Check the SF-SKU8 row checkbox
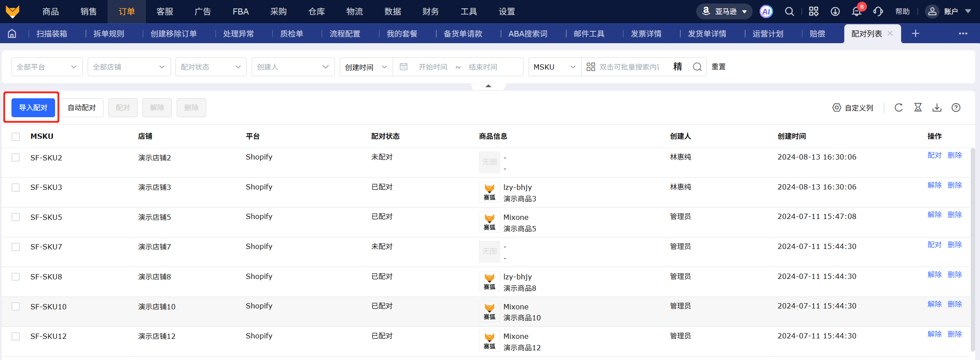 (16, 277)
